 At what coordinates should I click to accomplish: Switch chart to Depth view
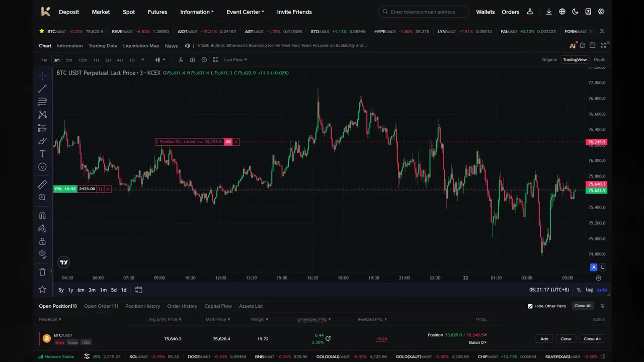point(599,60)
